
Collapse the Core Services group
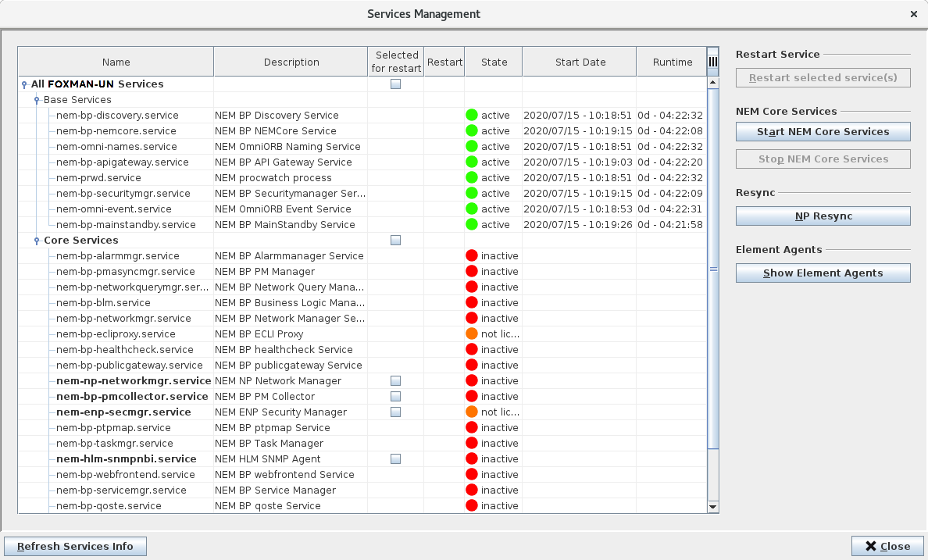[x=37, y=241]
